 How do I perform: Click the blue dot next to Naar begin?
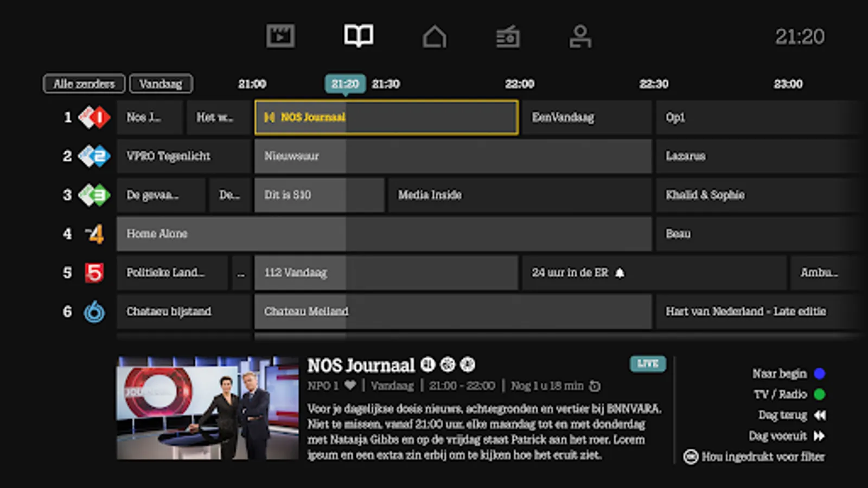[x=820, y=374]
